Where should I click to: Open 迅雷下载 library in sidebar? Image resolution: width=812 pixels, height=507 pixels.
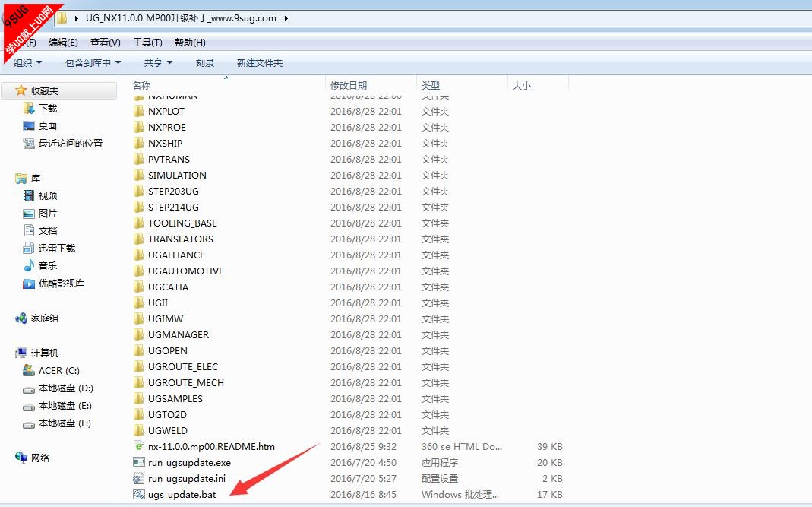[49, 249]
